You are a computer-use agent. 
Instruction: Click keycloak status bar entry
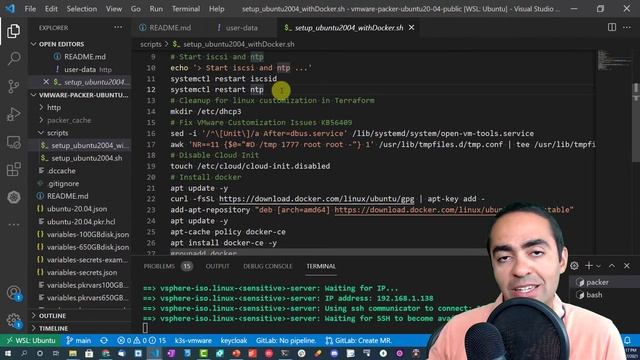(234, 340)
